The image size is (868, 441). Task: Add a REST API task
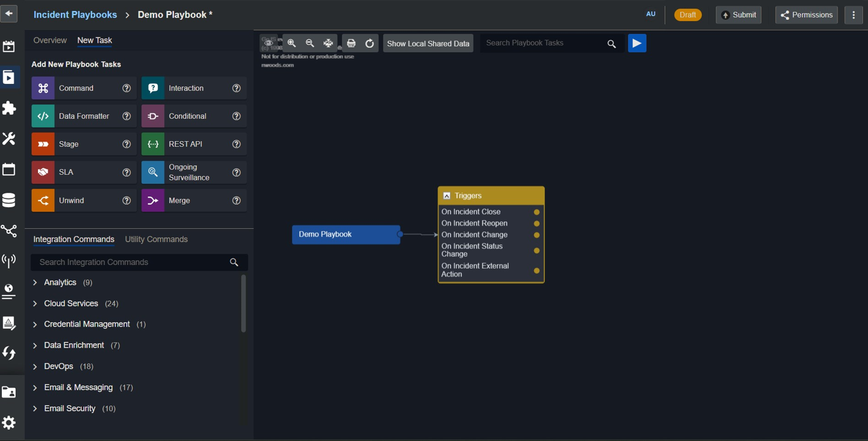pos(194,144)
